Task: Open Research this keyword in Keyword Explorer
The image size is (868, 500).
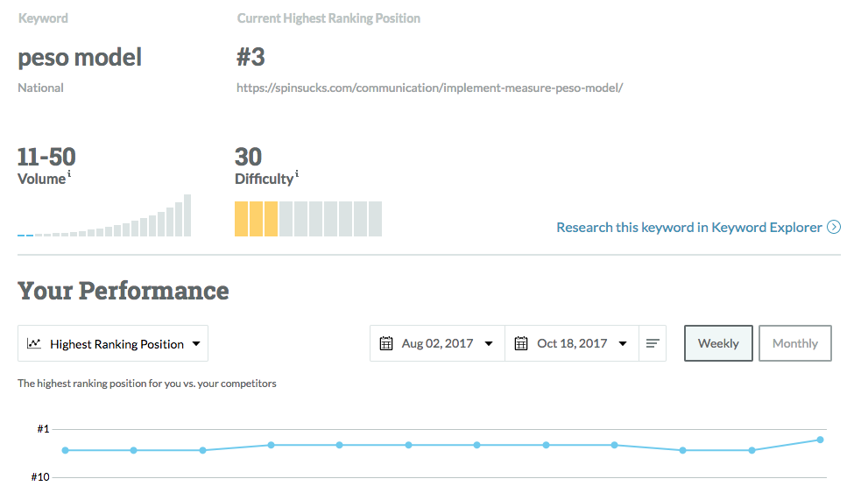Action: click(x=689, y=228)
